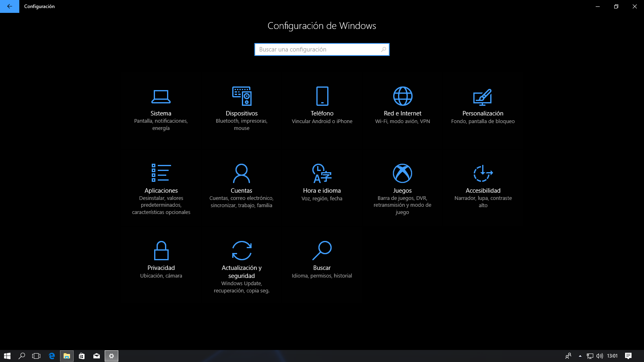Go back with the arrow button
The height and width of the screenshot is (362, 644).
tap(10, 6)
